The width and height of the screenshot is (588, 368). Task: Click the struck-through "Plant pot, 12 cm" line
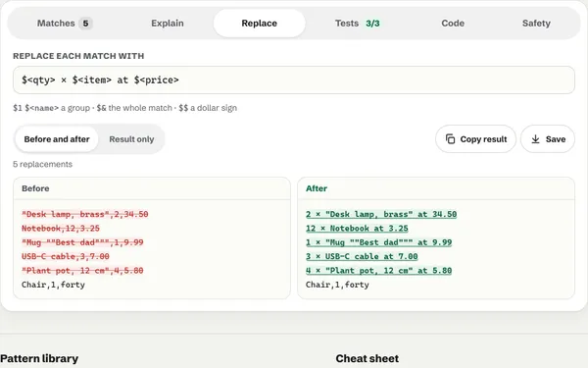pos(82,271)
